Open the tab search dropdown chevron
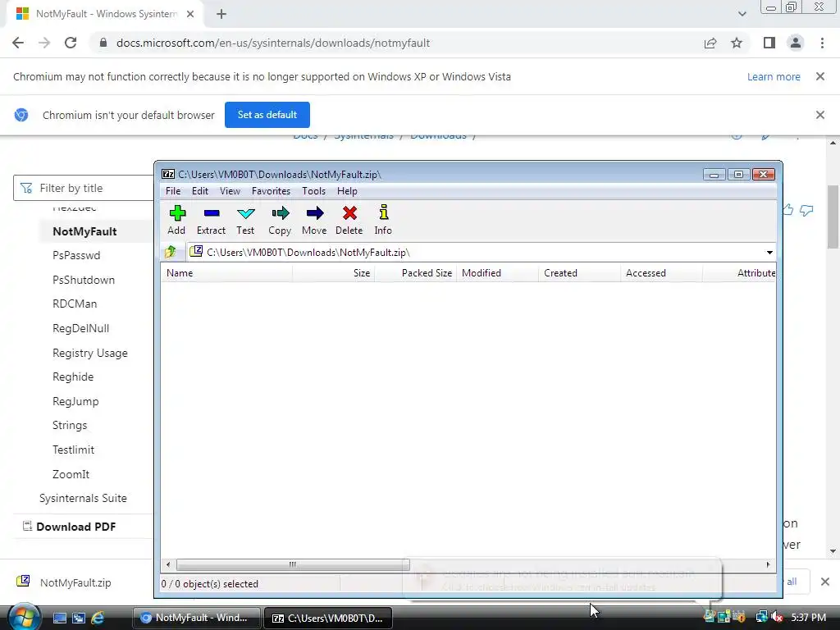 [742, 14]
